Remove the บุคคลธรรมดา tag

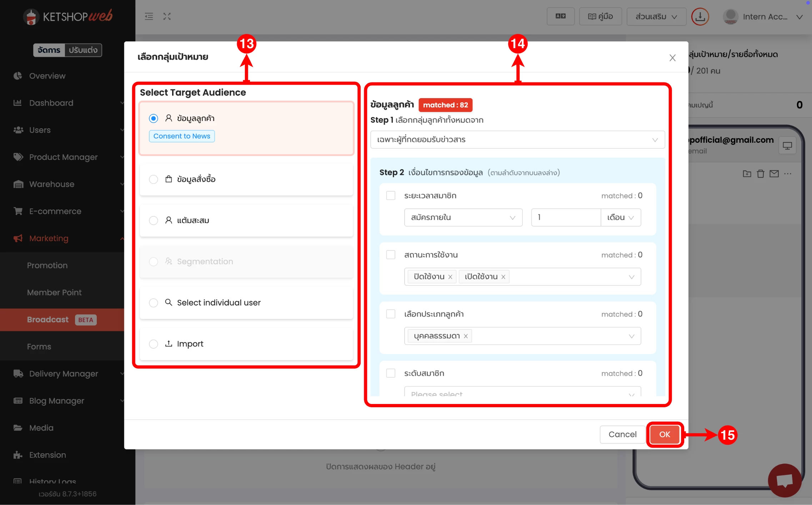pyautogui.click(x=466, y=336)
